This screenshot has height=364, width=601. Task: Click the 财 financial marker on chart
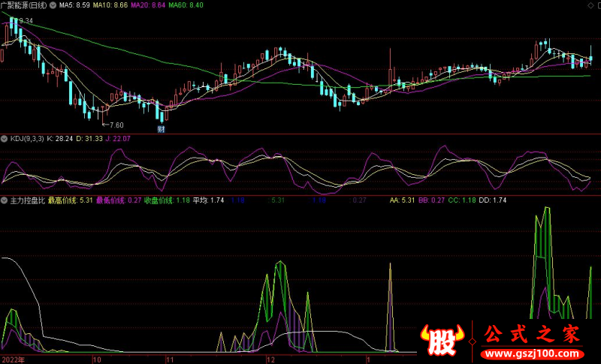point(161,129)
